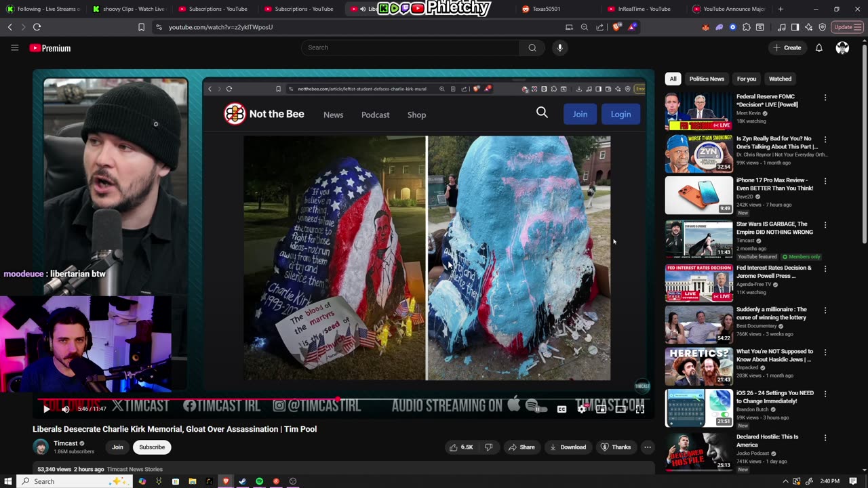Open iPhone 17 Pro Max Review video

tap(698, 195)
